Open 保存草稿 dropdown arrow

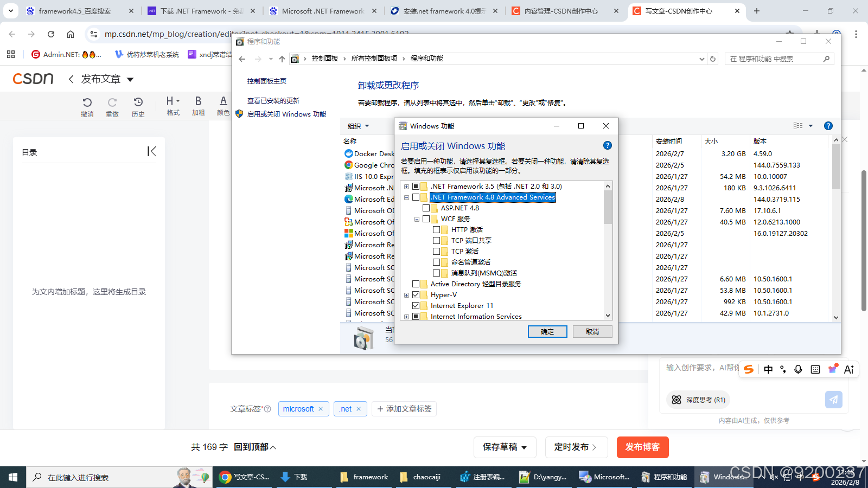[x=524, y=447]
